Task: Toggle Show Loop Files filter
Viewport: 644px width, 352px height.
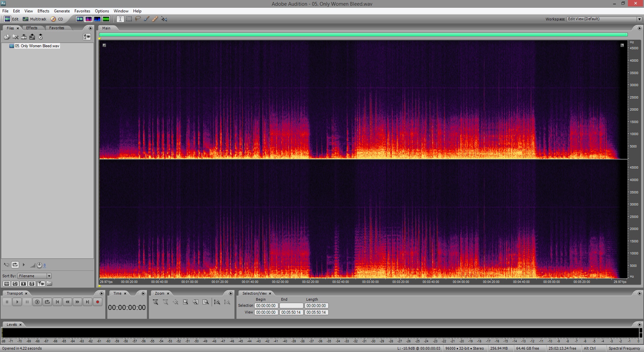Action: tap(15, 284)
